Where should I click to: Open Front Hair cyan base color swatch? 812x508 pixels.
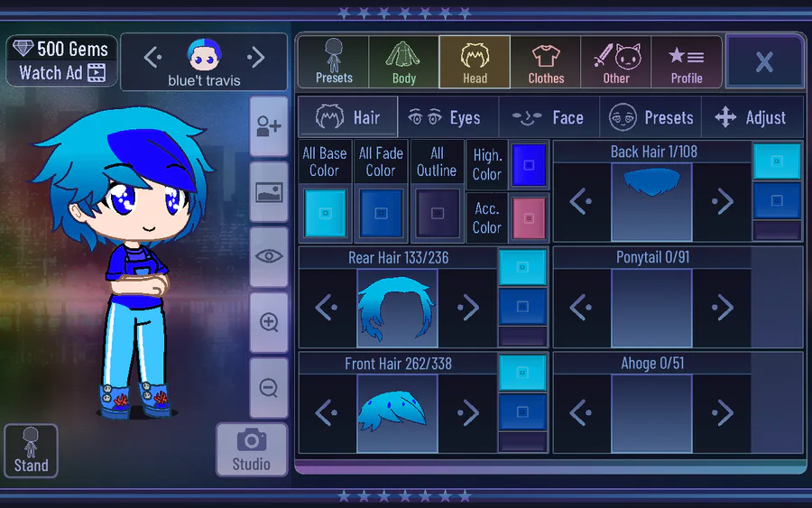[x=522, y=373]
